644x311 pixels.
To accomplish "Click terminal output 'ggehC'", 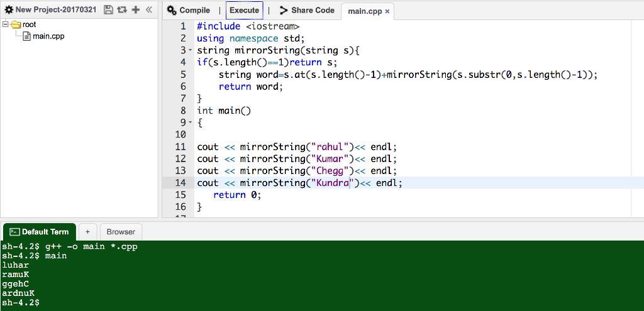I will point(15,284).
